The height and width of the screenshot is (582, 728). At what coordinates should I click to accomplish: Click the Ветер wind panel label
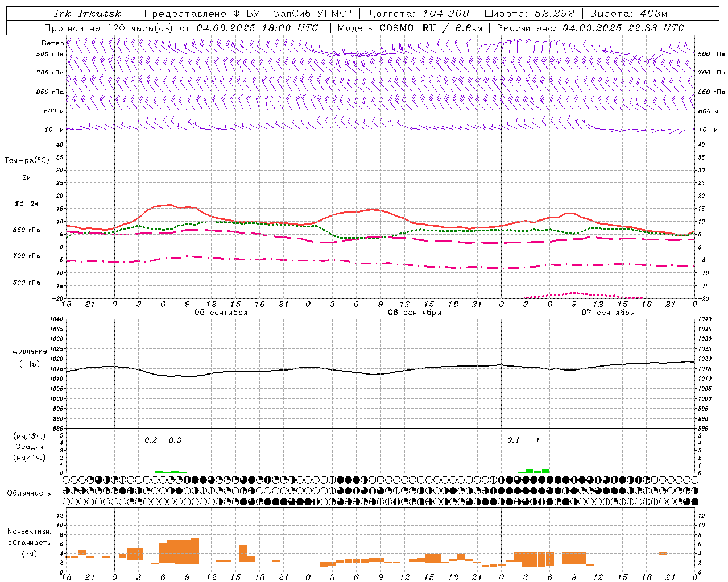pos(53,43)
